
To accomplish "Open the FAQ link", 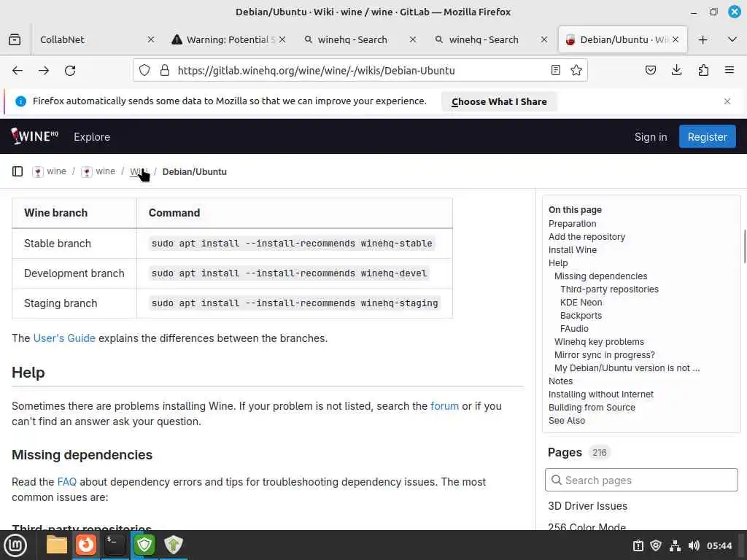I will tap(66, 482).
